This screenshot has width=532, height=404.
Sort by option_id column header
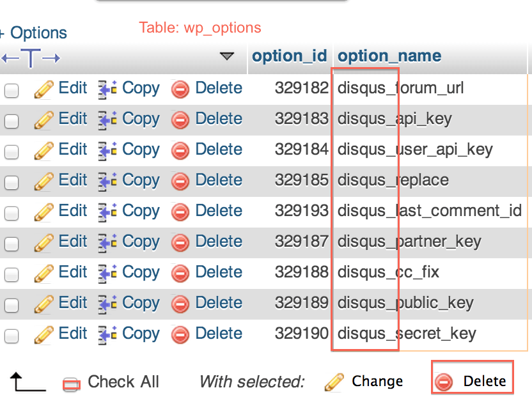pos(290,56)
